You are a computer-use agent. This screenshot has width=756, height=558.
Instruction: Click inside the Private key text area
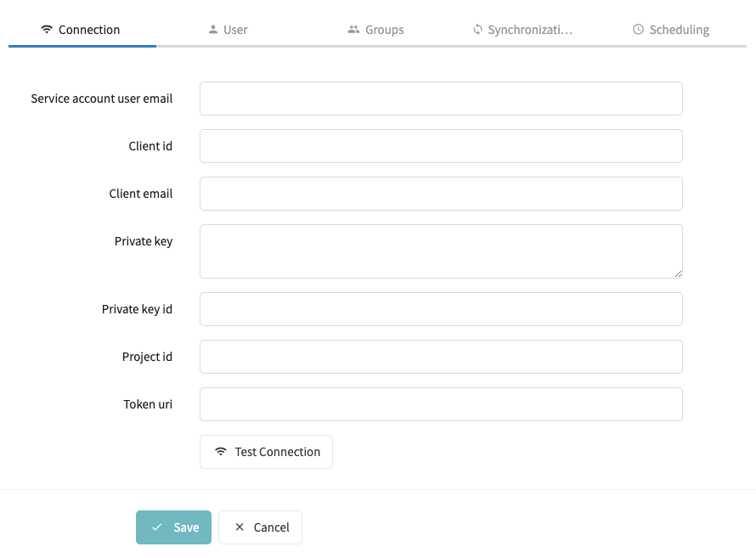[441, 251]
